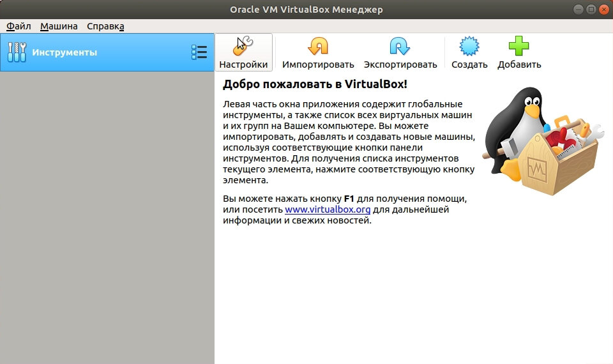Follow the www.virtualbox.org link
This screenshot has width=613, height=364.
pos(328,209)
